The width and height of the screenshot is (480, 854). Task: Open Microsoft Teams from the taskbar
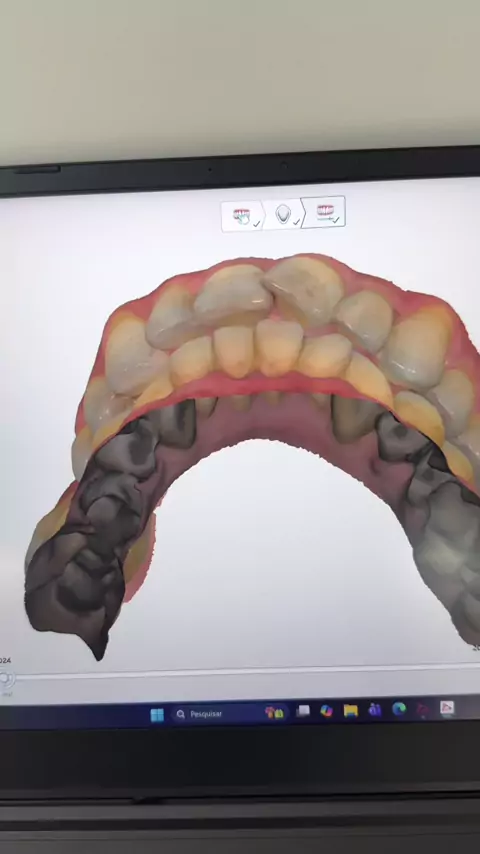(x=375, y=710)
